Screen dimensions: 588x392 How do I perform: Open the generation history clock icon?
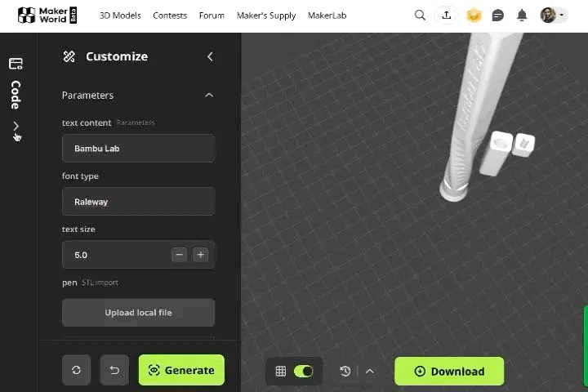tap(345, 372)
